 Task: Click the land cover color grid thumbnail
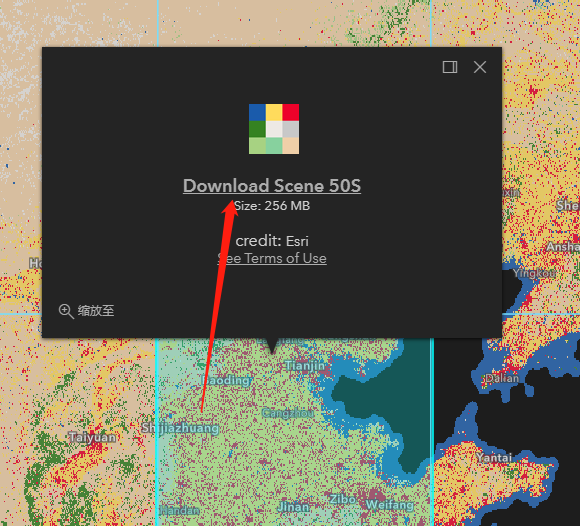(x=274, y=129)
